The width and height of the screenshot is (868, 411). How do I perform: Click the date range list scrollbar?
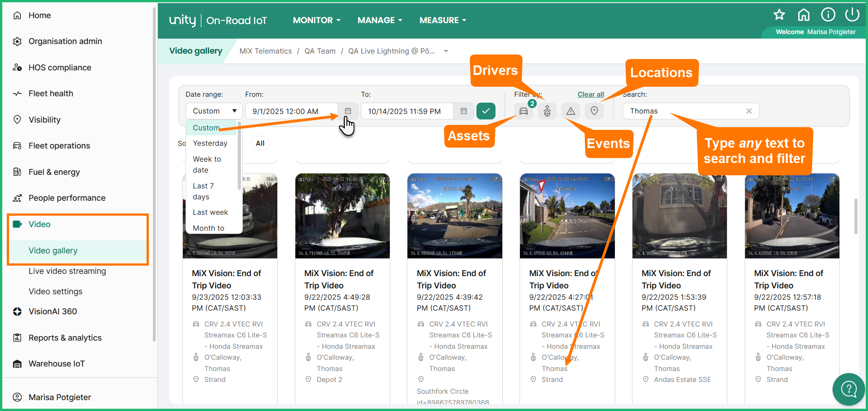[240, 155]
